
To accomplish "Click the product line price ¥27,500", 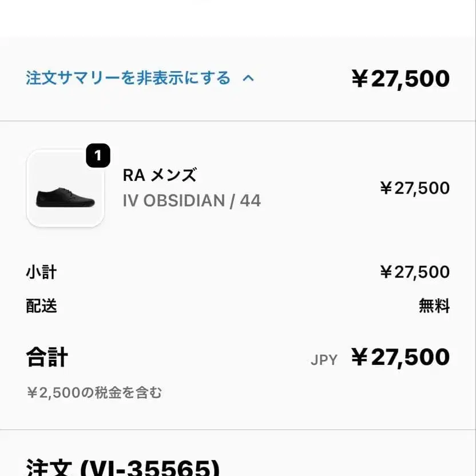I will point(415,188).
